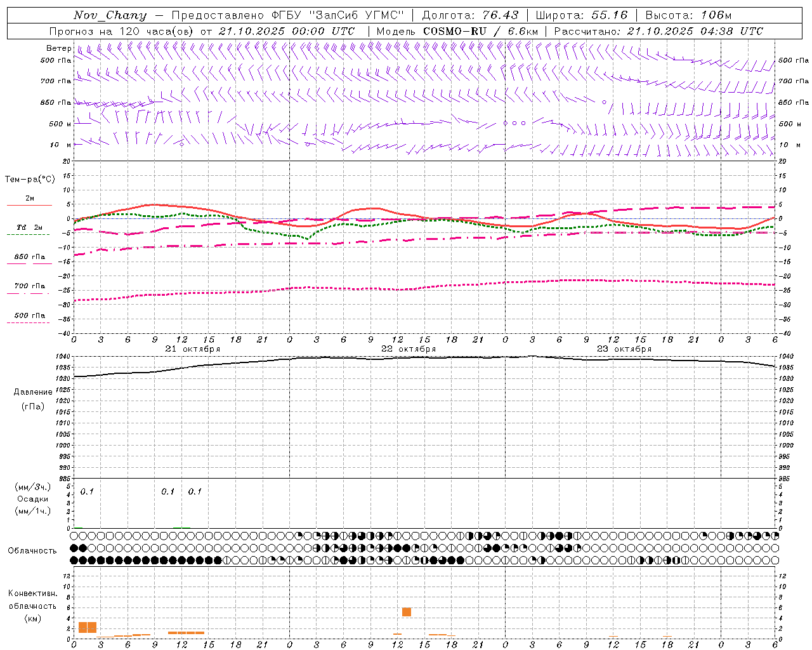Select the 'Долгота: 76.43' longitude text
This screenshot has width=812, height=650.
(x=470, y=15)
